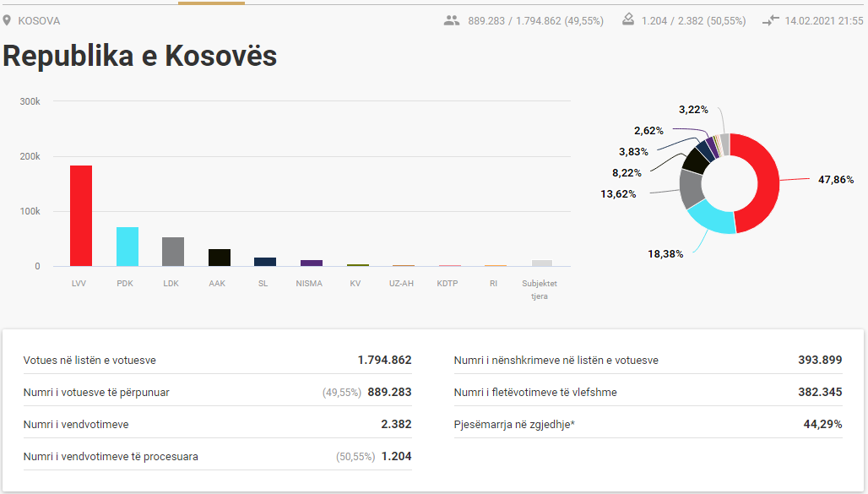Image resolution: width=868 pixels, height=494 pixels.
Task: Click the 200k y-axis label
Action: click(x=30, y=156)
